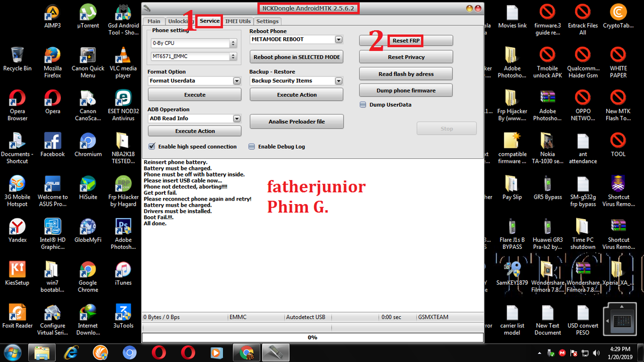The height and width of the screenshot is (362, 644).
Task: Switch to the Main tab
Action: 154,21
